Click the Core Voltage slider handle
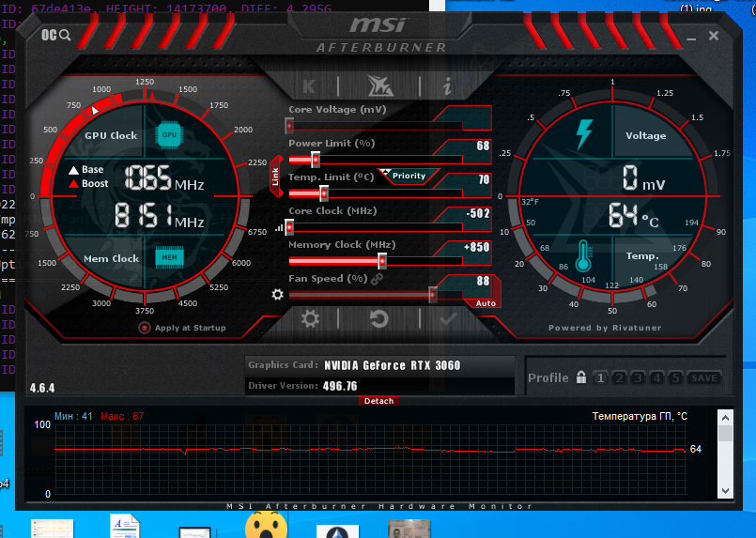The width and height of the screenshot is (756, 538). [289, 126]
